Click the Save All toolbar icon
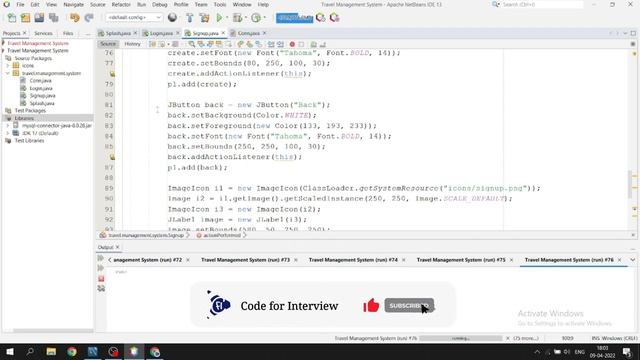 coord(53,18)
